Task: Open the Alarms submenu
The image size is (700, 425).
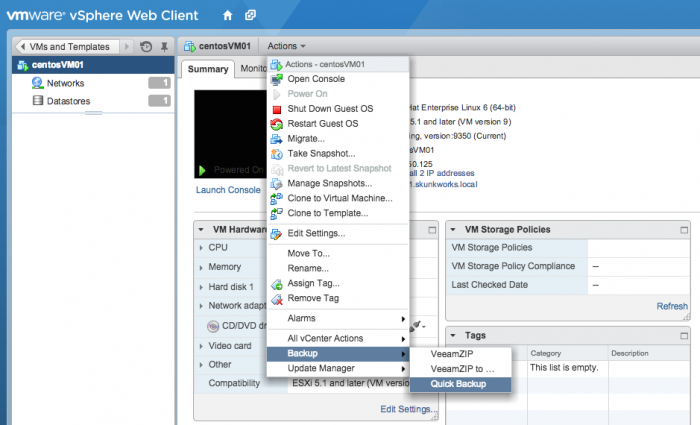Action: (x=338, y=318)
